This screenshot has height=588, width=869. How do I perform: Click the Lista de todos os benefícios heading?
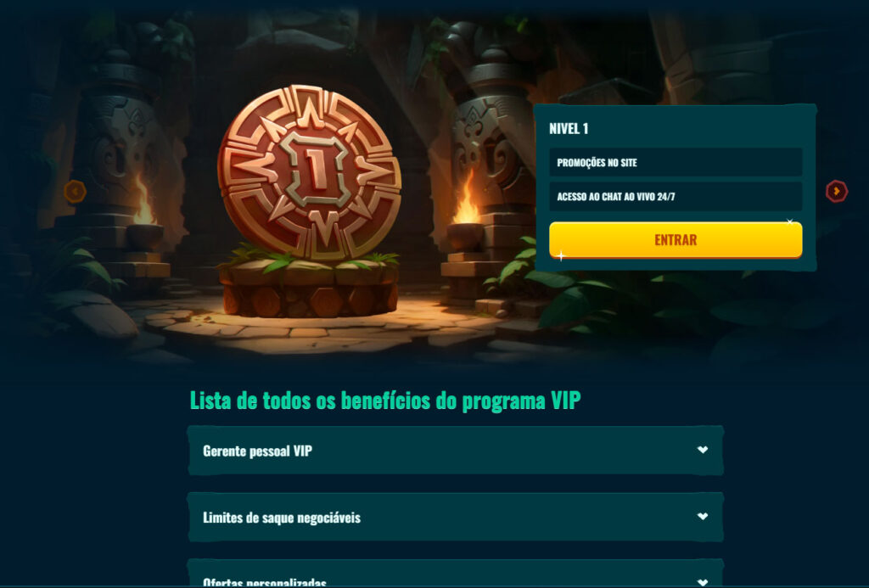pos(385,400)
